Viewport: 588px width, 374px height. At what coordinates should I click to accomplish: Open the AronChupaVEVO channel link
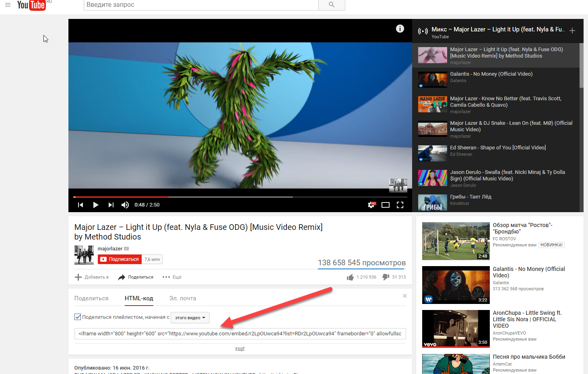509,333
